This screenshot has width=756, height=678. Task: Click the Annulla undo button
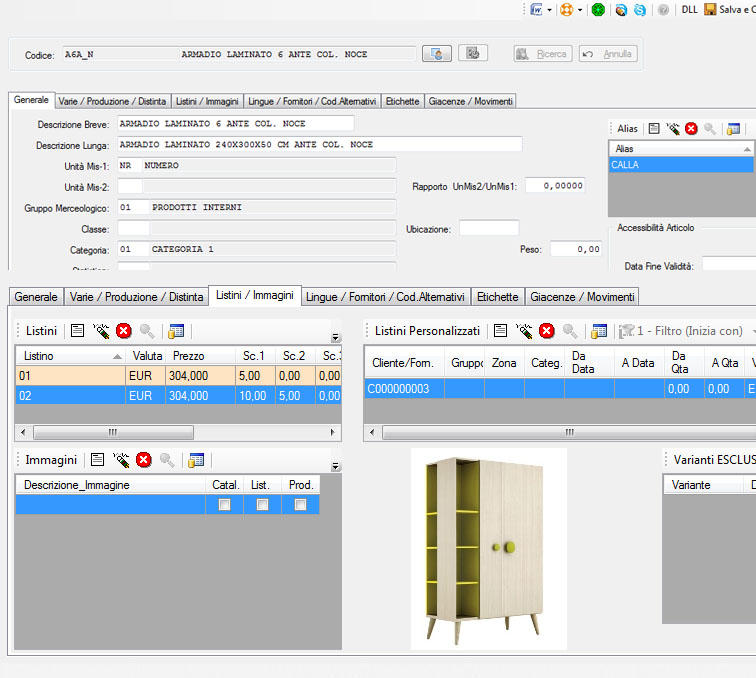(608, 54)
